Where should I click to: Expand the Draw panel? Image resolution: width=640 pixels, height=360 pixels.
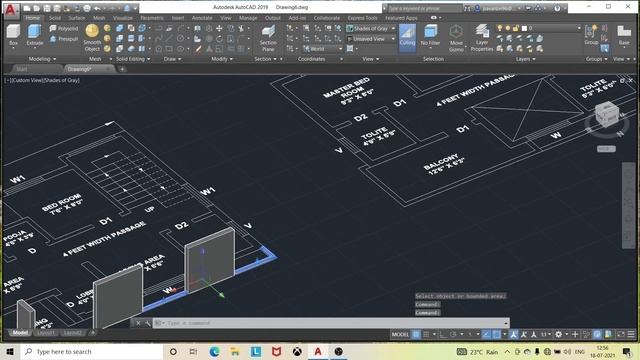[x=172, y=59]
